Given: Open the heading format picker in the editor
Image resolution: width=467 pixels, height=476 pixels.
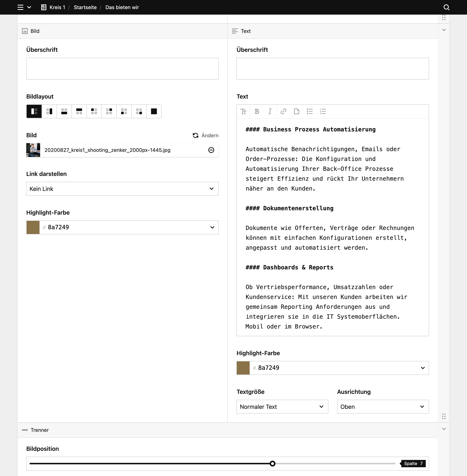Looking at the screenshot, I should pos(244,112).
